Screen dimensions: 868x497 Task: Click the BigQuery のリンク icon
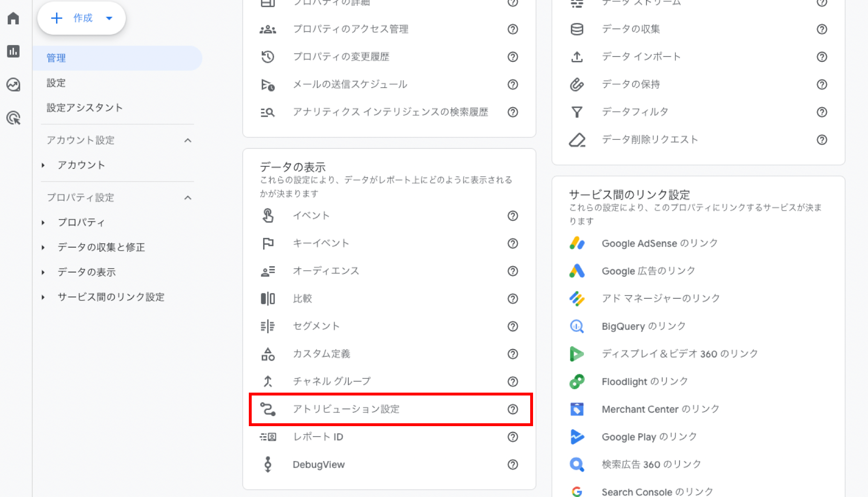click(577, 326)
